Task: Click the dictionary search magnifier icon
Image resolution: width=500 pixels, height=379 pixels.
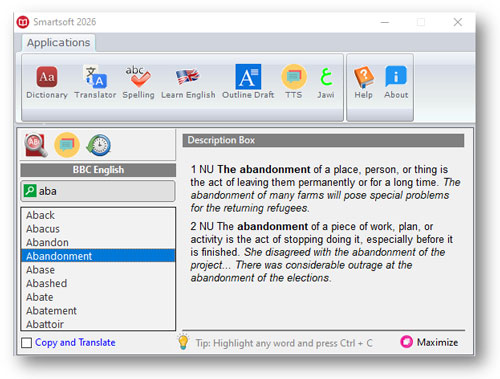Action: [x=36, y=145]
